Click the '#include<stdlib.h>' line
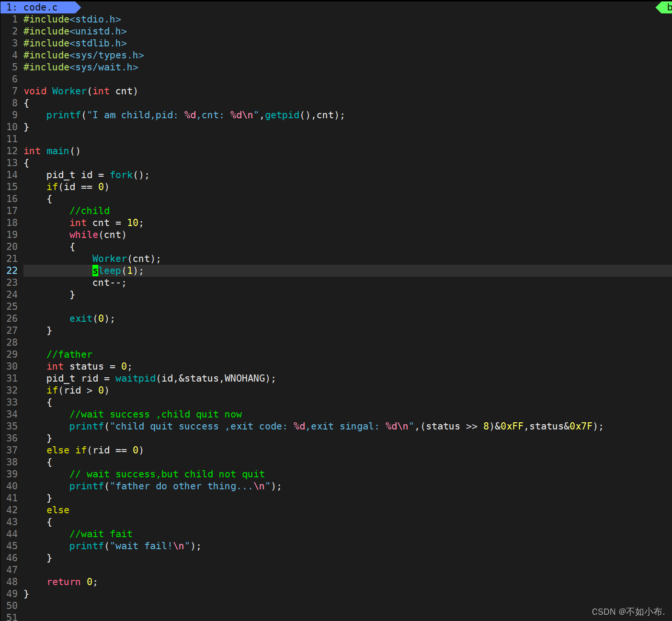Image resolution: width=672 pixels, height=621 pixels. 75,43
